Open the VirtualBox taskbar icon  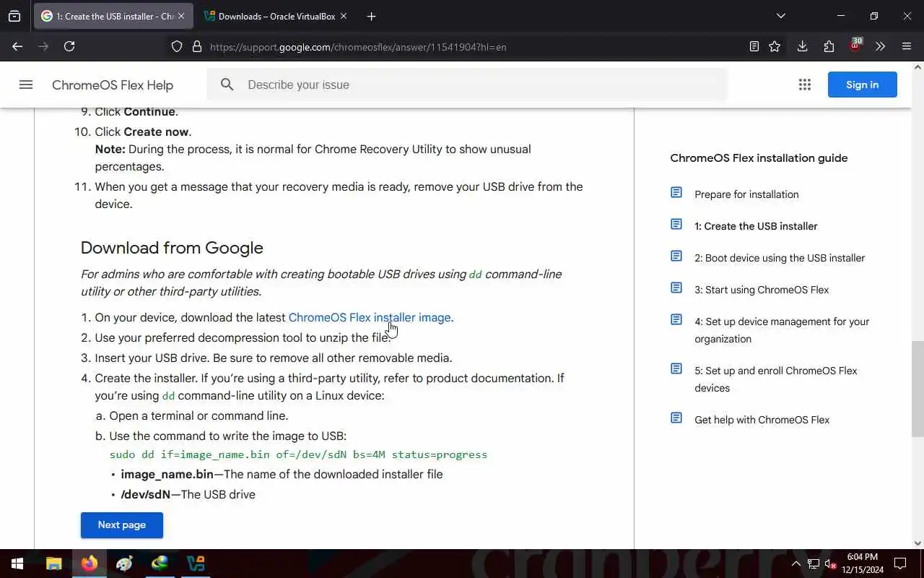(x=196, y=564)
